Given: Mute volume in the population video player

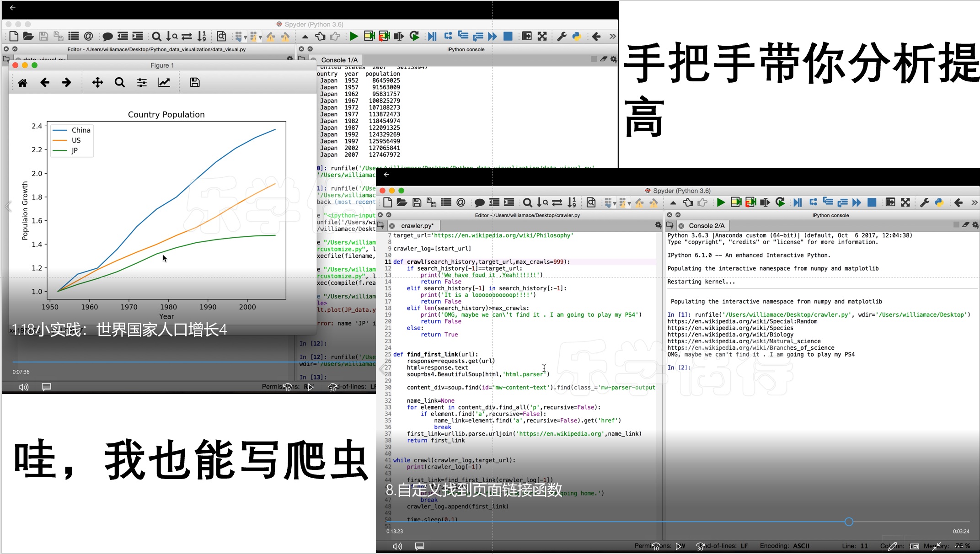Looking at the screenshot, I should pyautogui.click(x=24, y=387).
